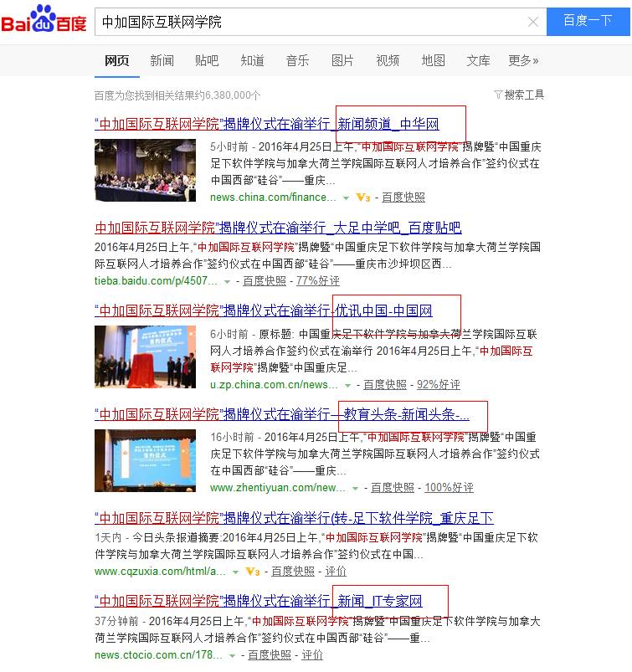Open the 优讯中国-中国网 result title
The height and width of the screenshot is (672, 632).
point(263,310)
